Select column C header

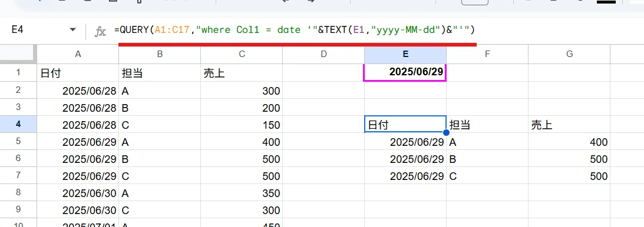point(242,54)
